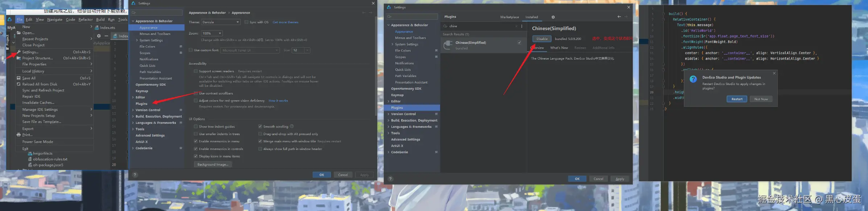Click the three-dot search options in plugin search
Image resolution: width=868 pixels, height=211 pixels.
pyautogui.click(x=522, y=26)
